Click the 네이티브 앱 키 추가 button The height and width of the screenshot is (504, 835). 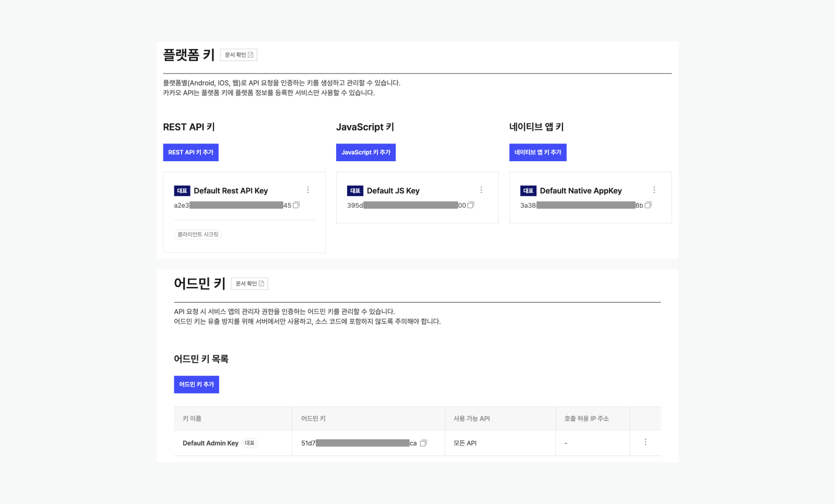click(x=538, y=152)
